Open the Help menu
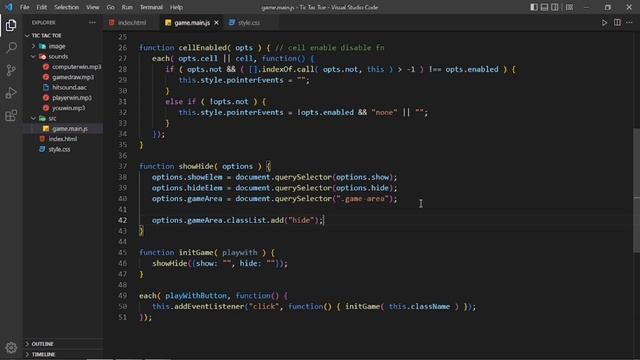 click(176, 7)
